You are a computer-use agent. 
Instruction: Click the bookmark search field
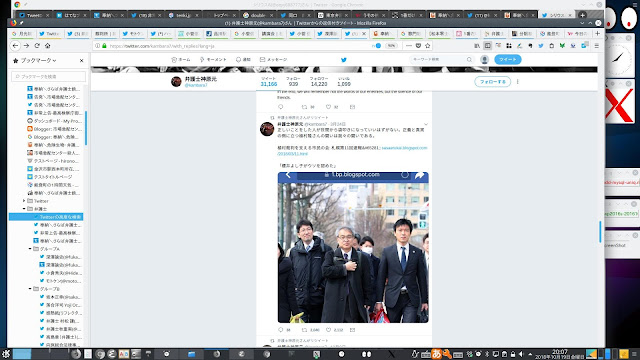(x=49, y=76)
